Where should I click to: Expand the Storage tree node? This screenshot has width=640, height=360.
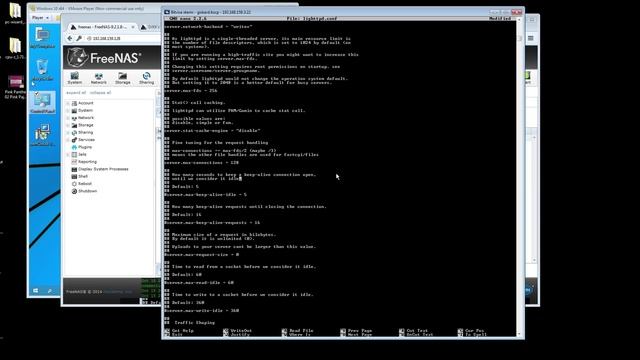[x=68, y=125]
